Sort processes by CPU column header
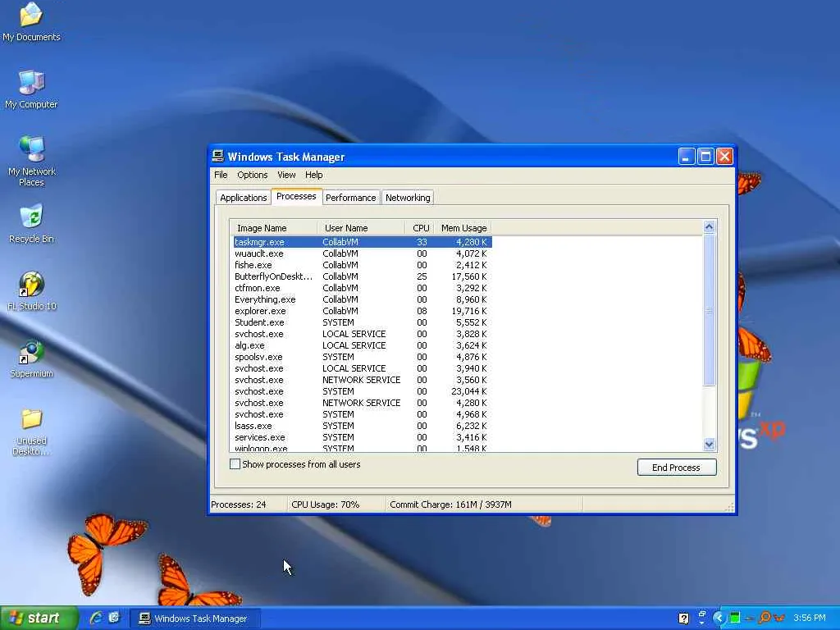Screen dimensions: 840x630 [x=420, y=228]
